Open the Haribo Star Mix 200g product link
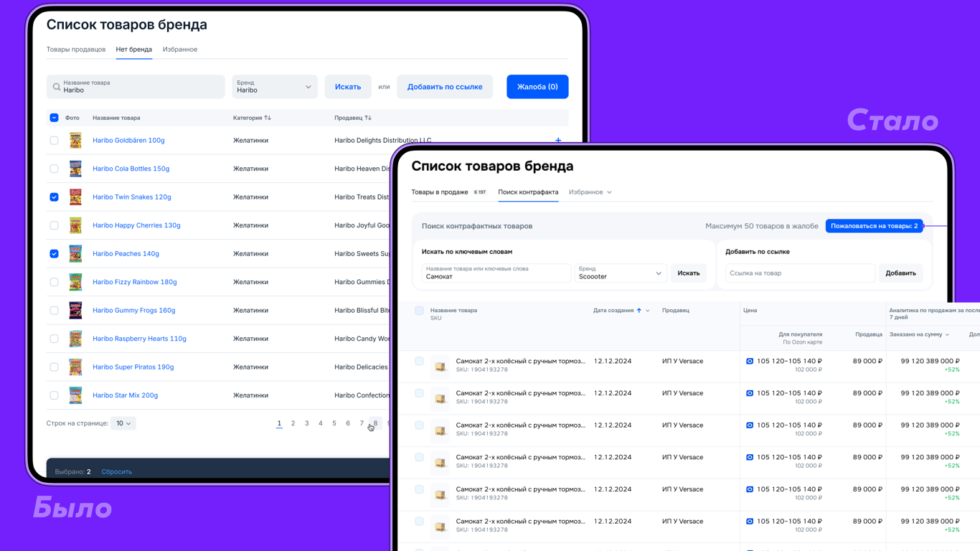Screen dimensions: 980x551 (126, 395)
